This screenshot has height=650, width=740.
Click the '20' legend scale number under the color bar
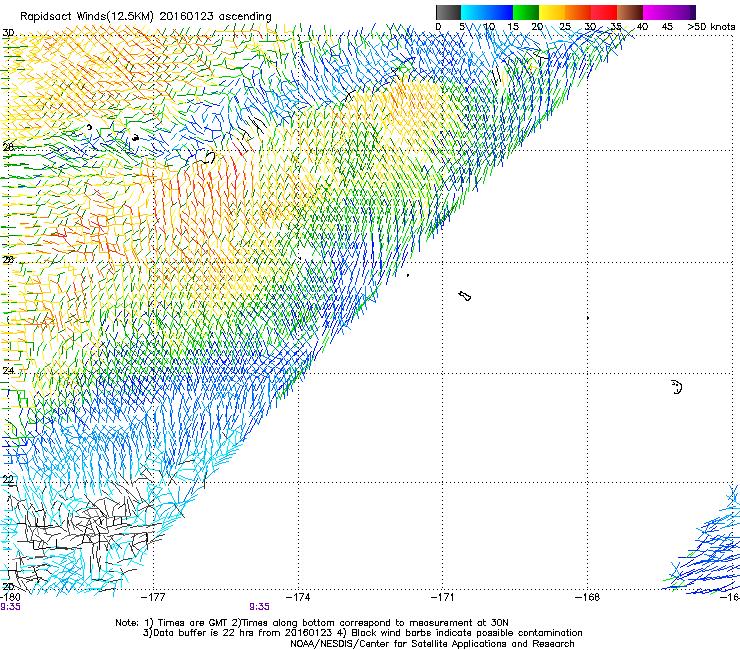pos(537,27)
